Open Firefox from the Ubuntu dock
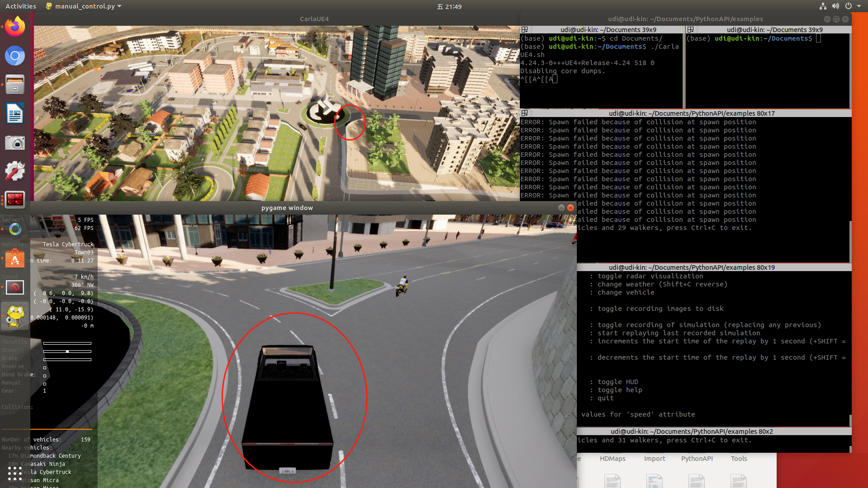The image size is (868, 488). 15,27
